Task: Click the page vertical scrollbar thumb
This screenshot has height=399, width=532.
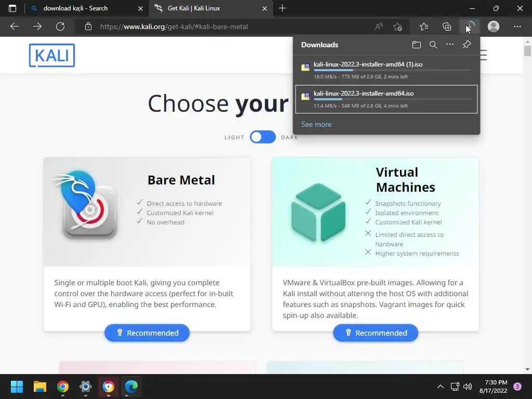Action: [x=527, y=51]
